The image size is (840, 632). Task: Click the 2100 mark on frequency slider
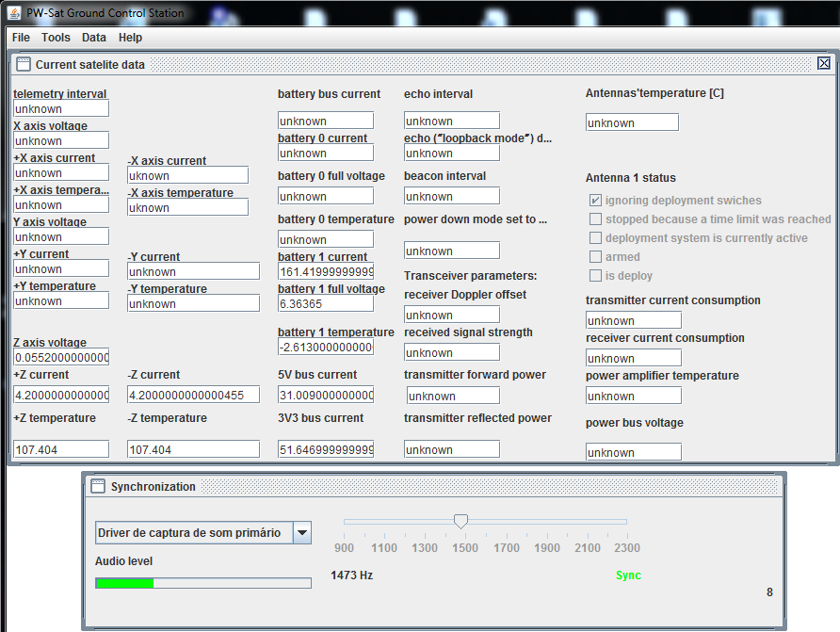click(587, 548)
